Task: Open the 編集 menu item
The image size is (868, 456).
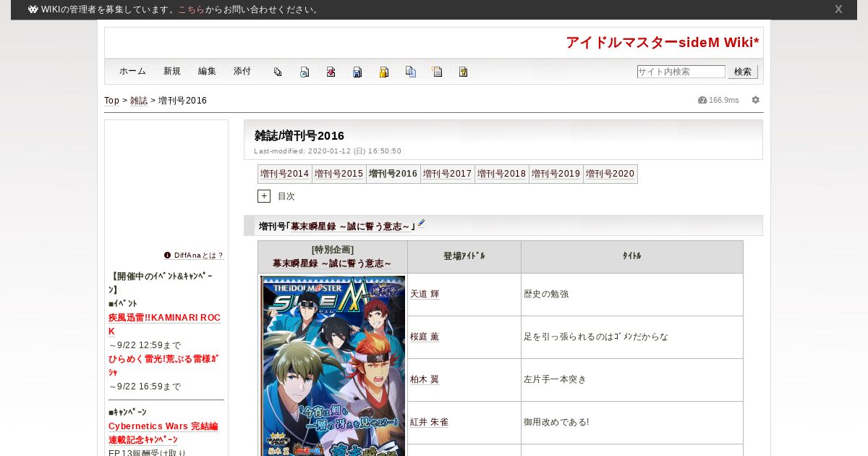Action: tap(207, 71)
